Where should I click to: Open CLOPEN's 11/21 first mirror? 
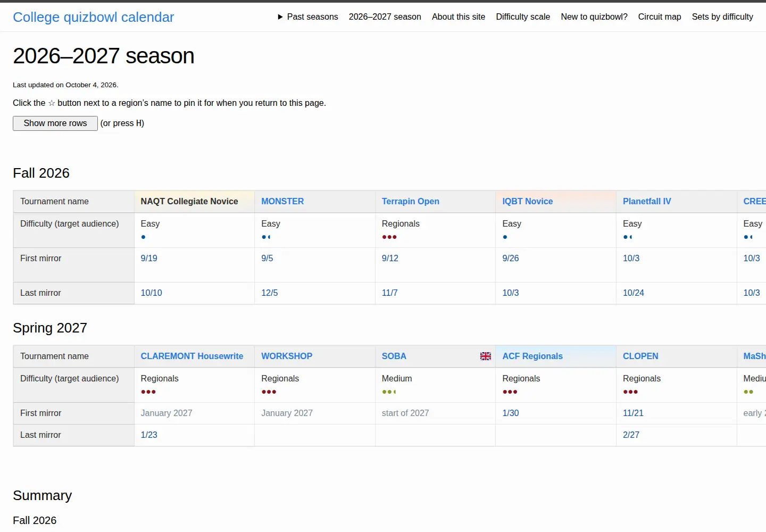(x=633, y=413)
